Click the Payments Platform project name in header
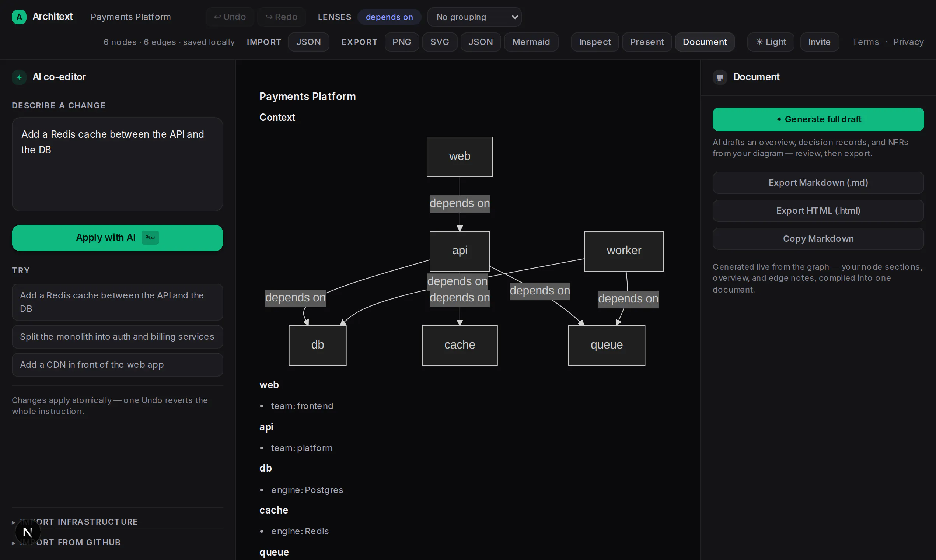Screen dimensions: 936x560 click(130, 17)
